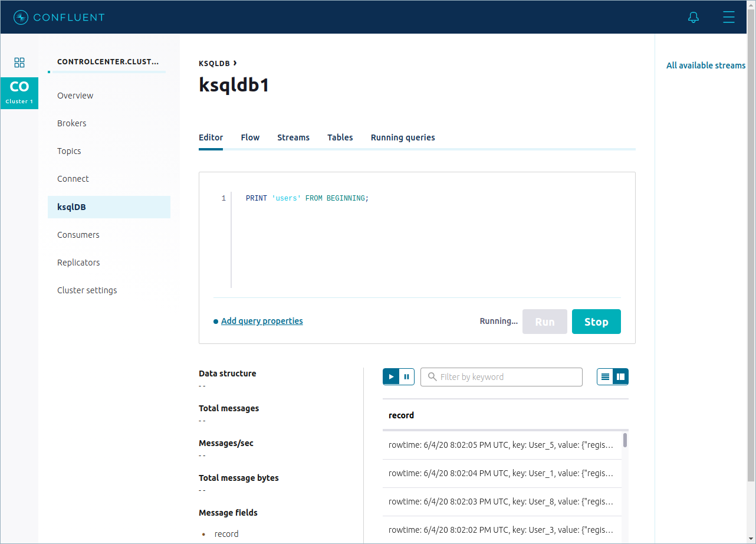The width and height of the screenshot is (756, 544).
Task: Click the KSQLDB breadcrumb
Action: pos(214,63)
